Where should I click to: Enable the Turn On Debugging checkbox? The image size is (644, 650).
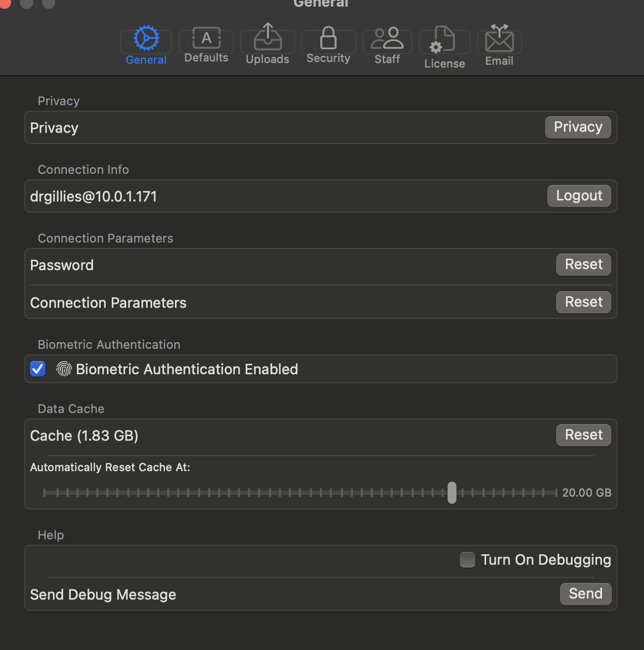pyautogui.click(x=467, y=560)
